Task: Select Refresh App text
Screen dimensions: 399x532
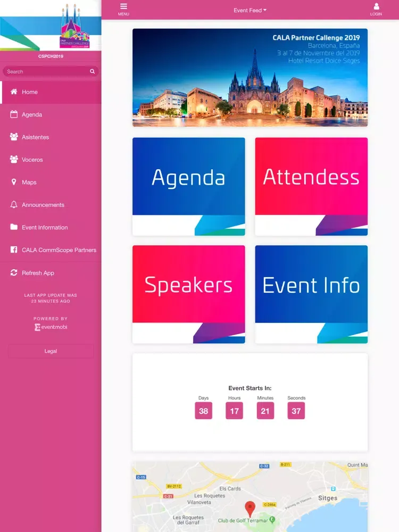Action: click(38, 273)
